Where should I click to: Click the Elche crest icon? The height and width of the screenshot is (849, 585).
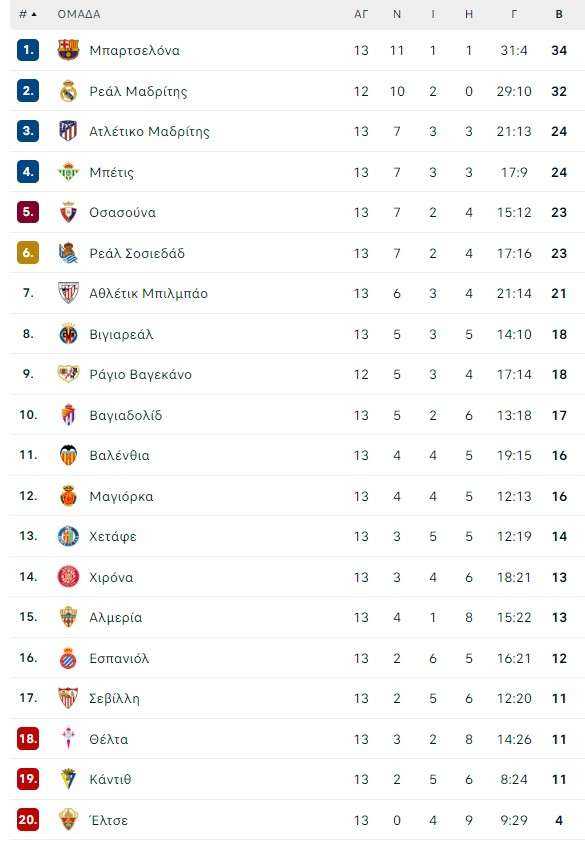(68, 820)
